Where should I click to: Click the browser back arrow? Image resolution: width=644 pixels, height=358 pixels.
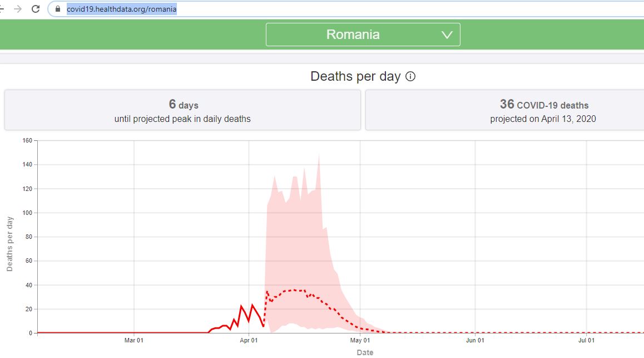pos(1,9)
